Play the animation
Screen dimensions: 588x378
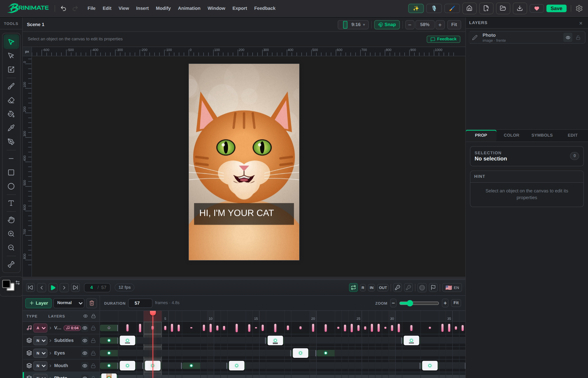(x=53, y=288)
